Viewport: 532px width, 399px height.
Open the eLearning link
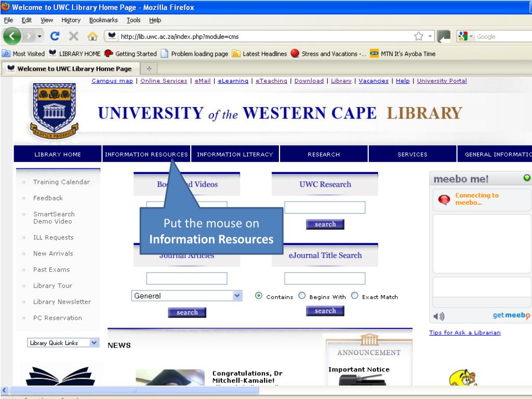(233, 81)
